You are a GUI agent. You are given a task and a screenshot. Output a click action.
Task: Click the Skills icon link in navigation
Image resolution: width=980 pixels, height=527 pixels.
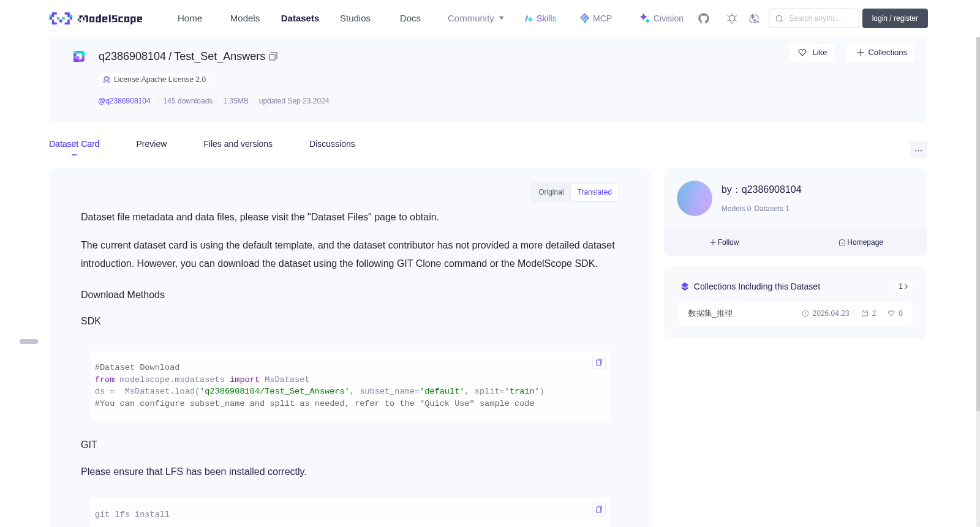point(541,18)
